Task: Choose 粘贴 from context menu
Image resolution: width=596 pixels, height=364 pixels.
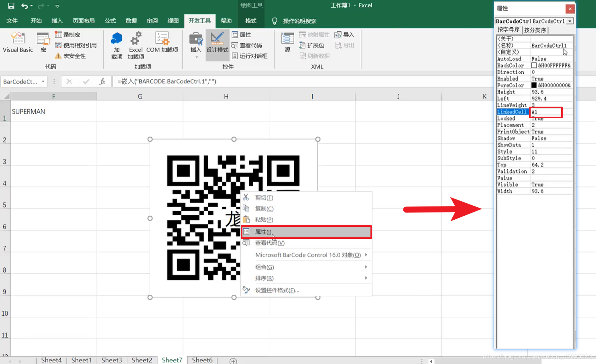Action: click(306, 220)
